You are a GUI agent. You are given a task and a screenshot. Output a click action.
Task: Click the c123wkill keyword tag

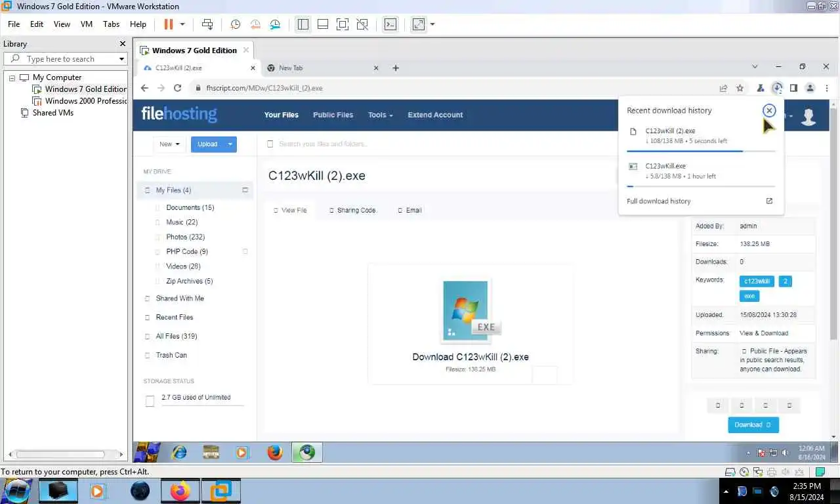coord(757,282)
